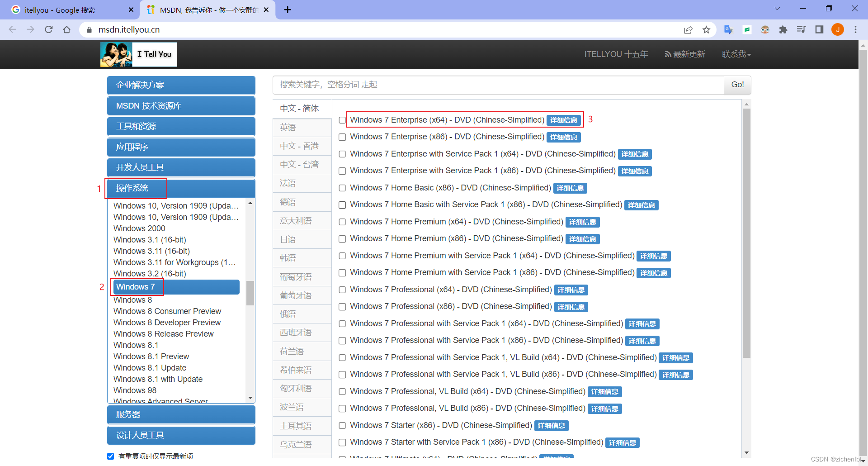Check Windows 7 Enterprise (x64) DVD
Viewport: 868px width, 466px height.
pyautogui.click(x=342, y=120)
